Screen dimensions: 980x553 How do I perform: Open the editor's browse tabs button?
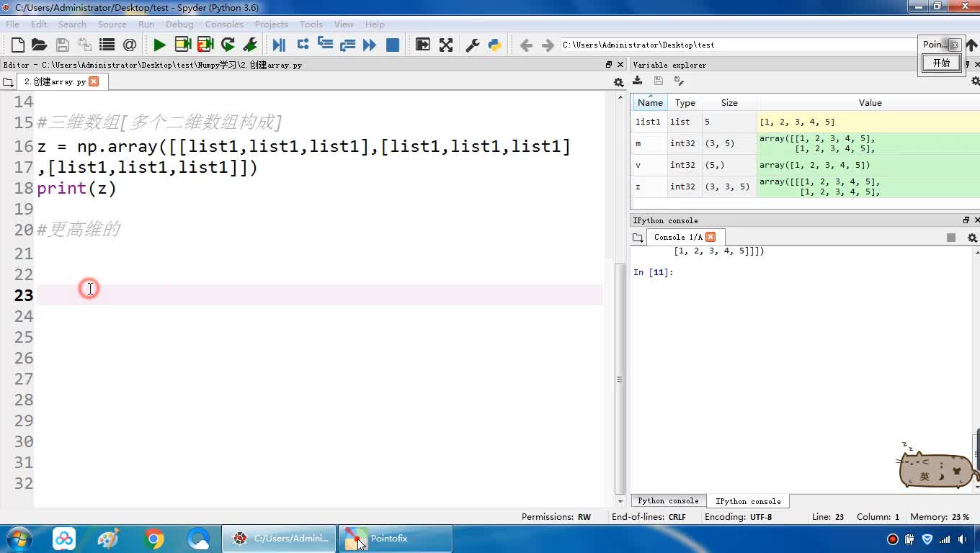[x=9, y=82]
